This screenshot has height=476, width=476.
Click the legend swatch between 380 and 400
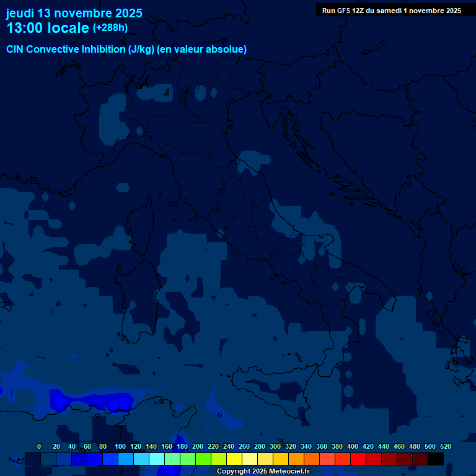click(x=342, y=459)
